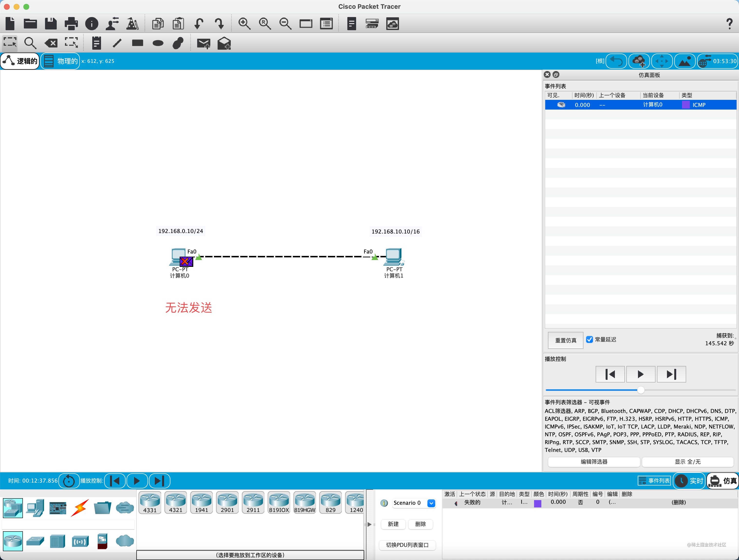Viewport: 739px width, 560px height.
Task: Click the Paste icon in the toolbar
Action: pos(178,24)
